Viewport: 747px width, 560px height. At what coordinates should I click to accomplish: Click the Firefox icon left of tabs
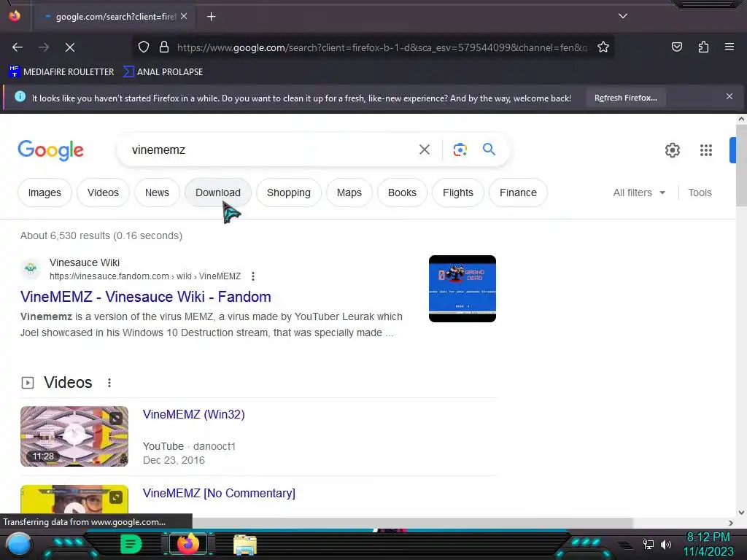point(15,16)
